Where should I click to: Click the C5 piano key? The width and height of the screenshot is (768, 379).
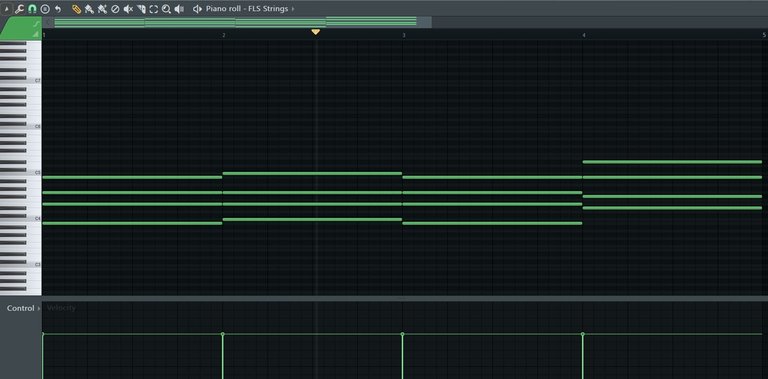21,173
